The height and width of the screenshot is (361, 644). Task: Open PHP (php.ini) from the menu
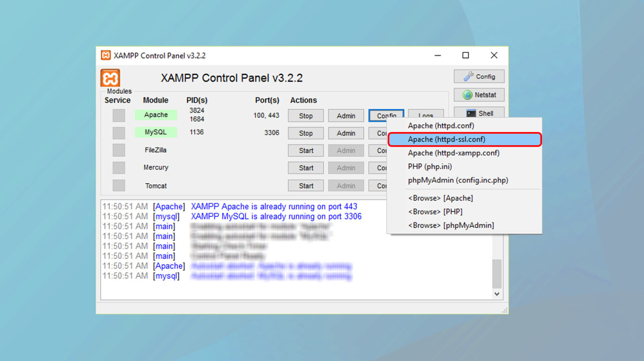[x=430, y=167]
